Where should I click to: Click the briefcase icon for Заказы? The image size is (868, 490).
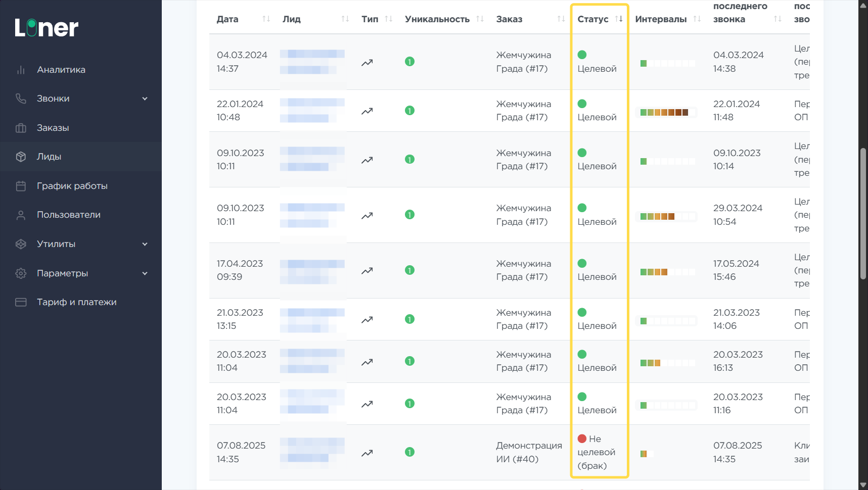21,128
